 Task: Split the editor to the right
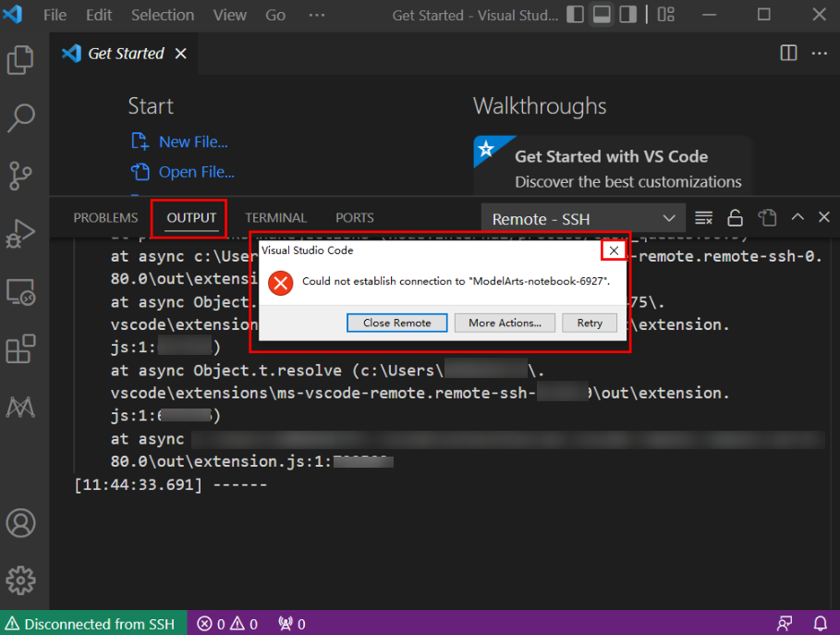[788, 53]
